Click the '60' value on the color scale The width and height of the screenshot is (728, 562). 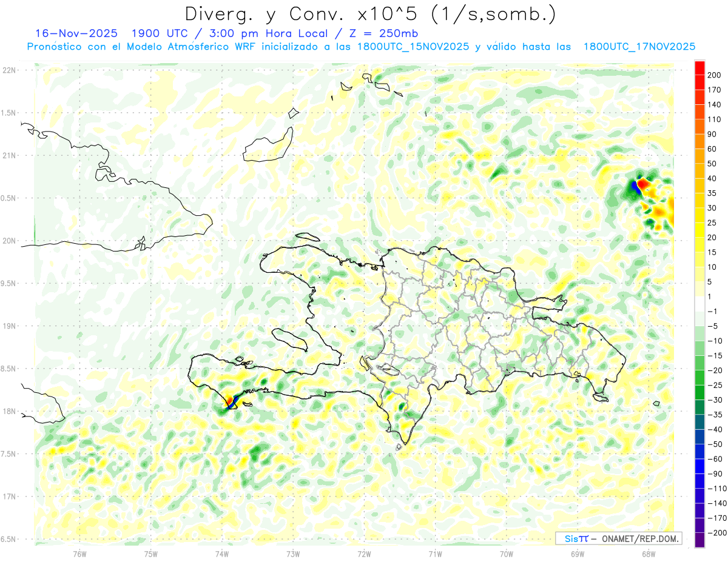point(713,149)
